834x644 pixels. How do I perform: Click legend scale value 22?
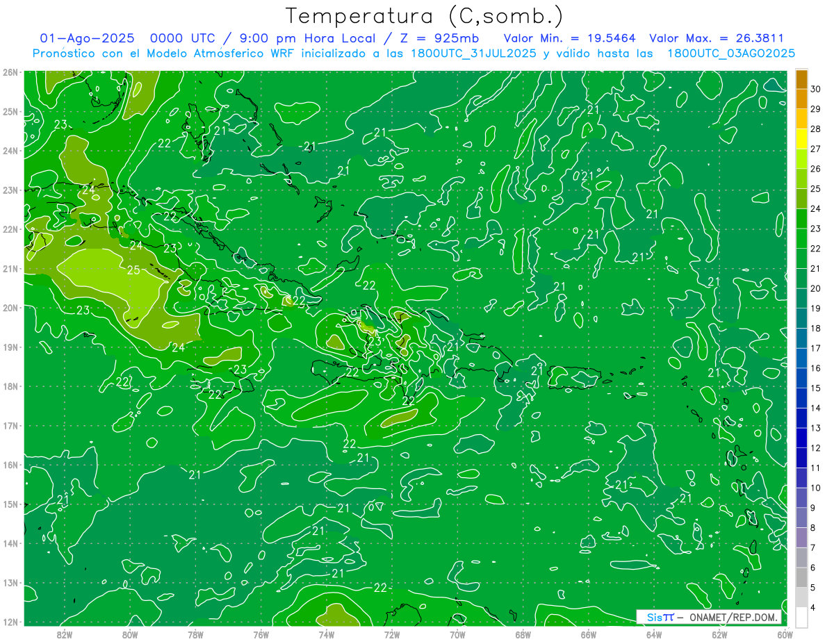[815, 249]
